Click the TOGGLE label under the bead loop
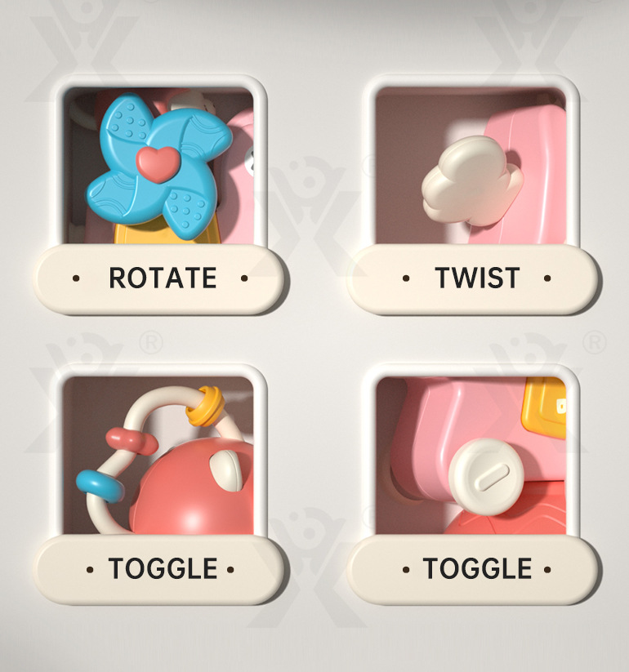This screenshot has width=629, height=672. [163, 569]
